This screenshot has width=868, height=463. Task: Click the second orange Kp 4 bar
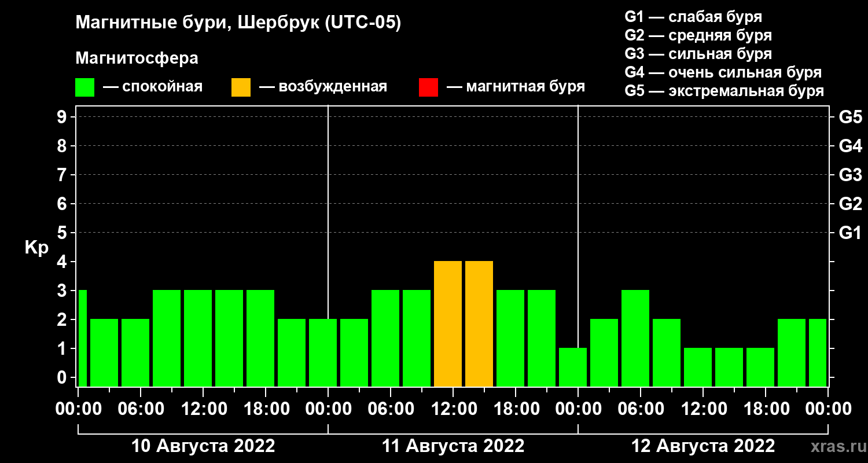click(x=479, y=324)
